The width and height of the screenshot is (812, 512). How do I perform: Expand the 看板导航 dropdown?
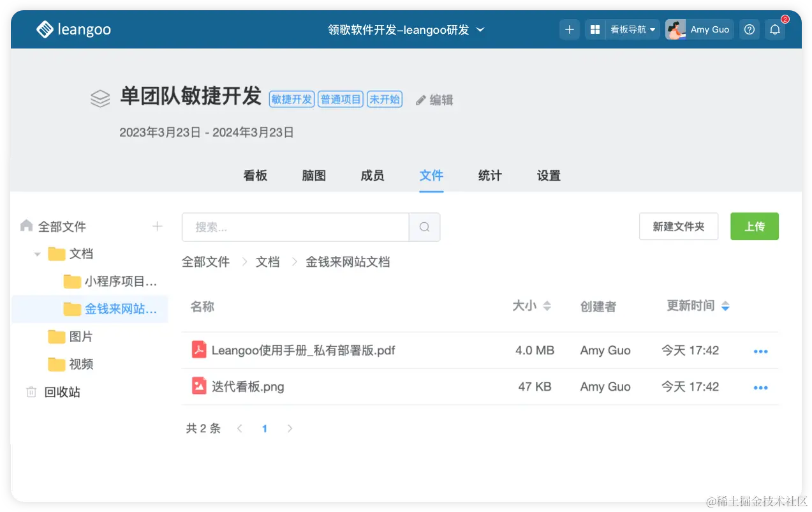[x=633, y=29]
